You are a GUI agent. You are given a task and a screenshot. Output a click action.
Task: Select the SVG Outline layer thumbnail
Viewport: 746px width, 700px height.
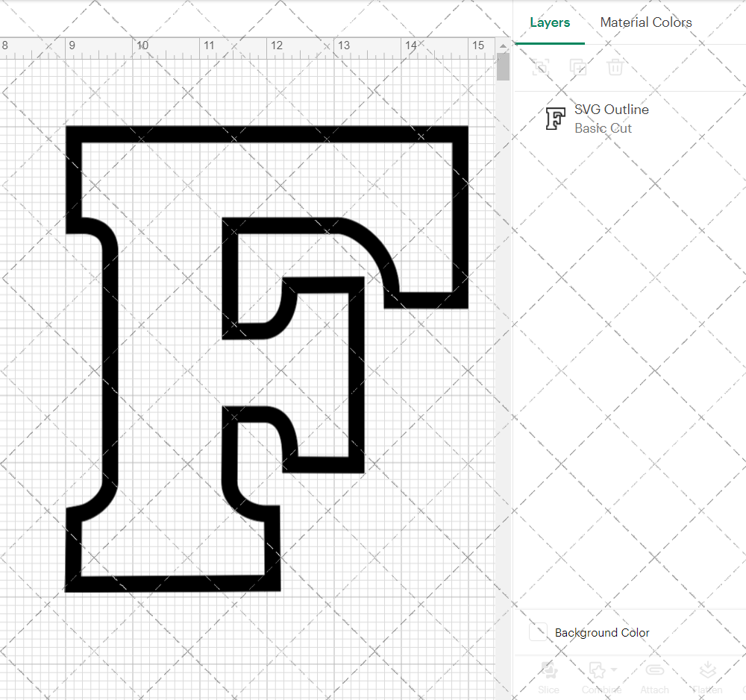555,119
